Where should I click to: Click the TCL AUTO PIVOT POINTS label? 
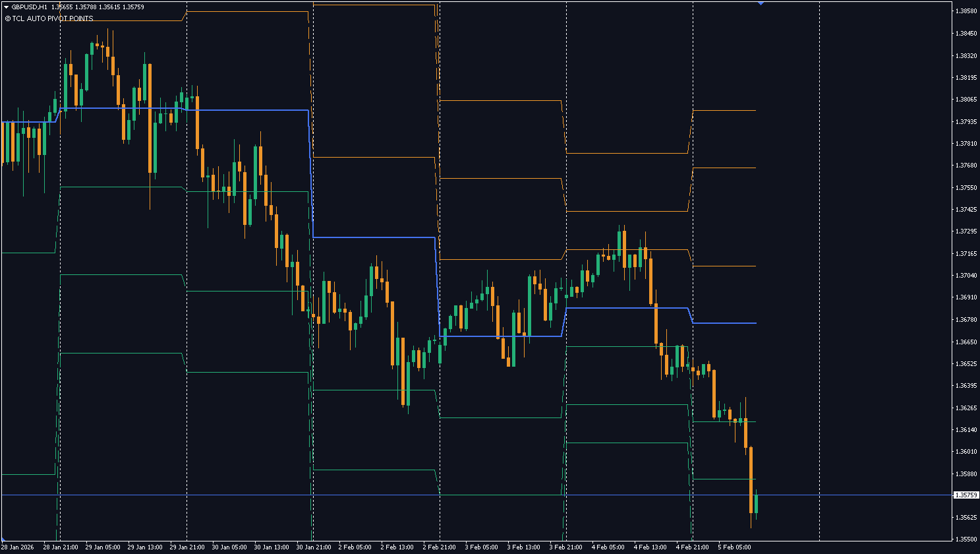52,18
